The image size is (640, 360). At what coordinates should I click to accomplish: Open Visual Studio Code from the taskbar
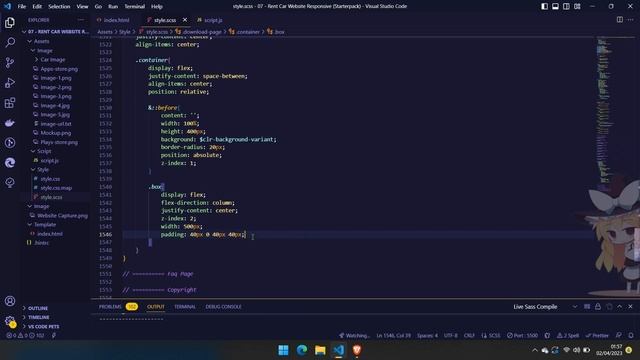pos(338,350)
